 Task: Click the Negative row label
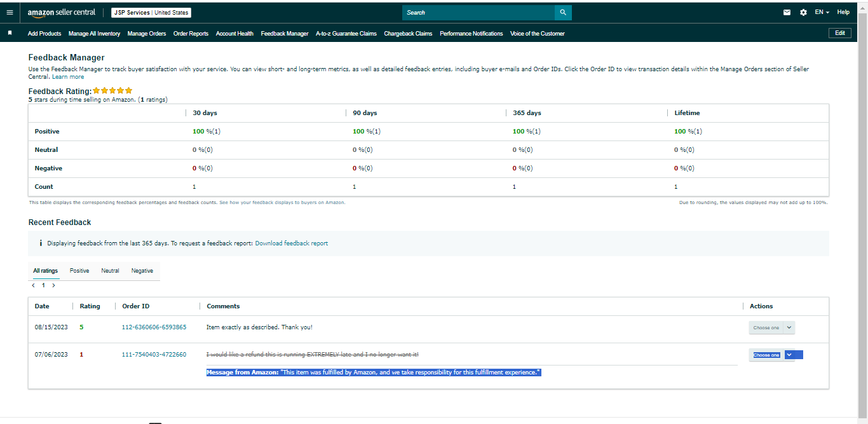[48, 168]
